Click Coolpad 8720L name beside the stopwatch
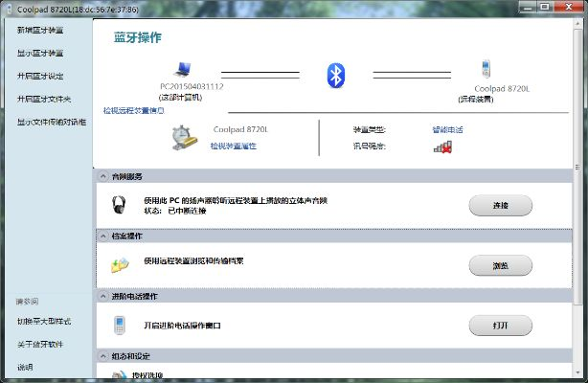The width and height of the screenshot is (588, 383). pyautogui.click(x=240, y=129)
